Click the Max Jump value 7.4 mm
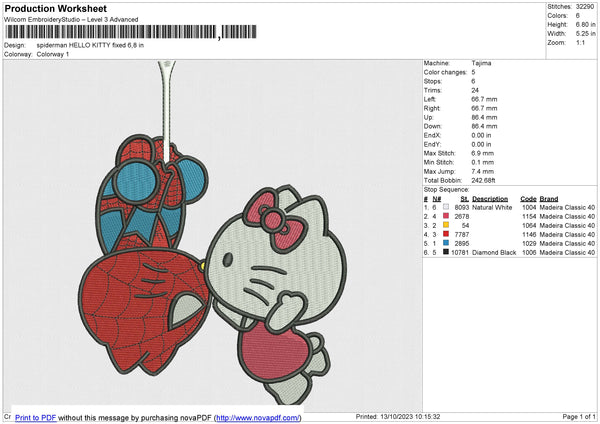Screen dimensions: 600x424 483,171
